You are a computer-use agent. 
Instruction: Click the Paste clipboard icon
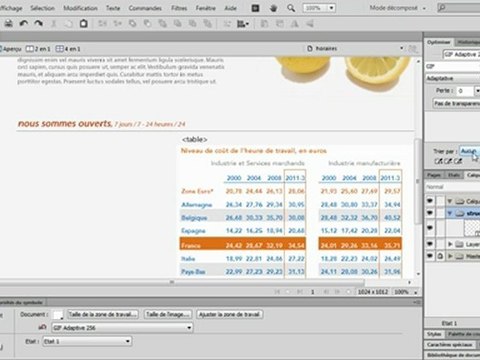tap(83, 23)
